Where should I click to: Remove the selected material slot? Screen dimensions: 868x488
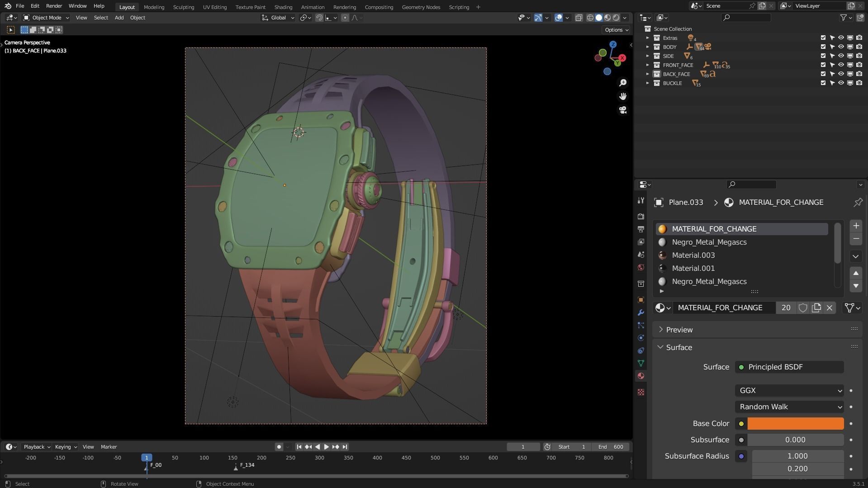[856, 239]
